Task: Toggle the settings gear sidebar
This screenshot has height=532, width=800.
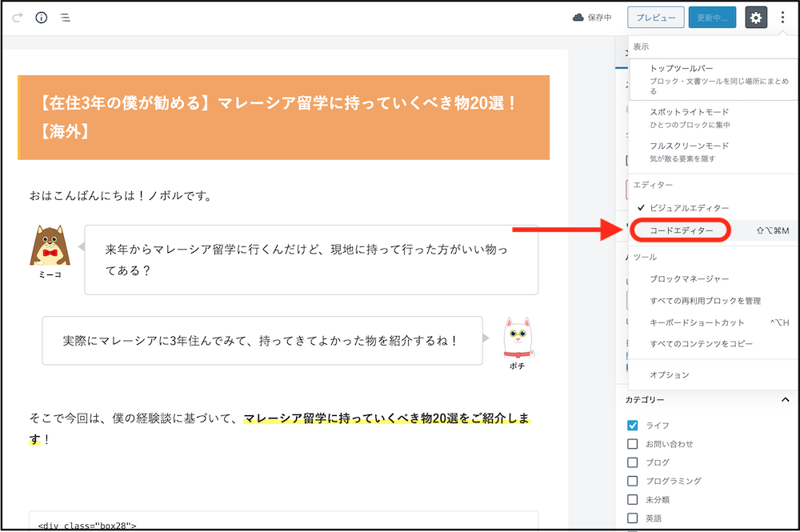Action: [756, 18]
